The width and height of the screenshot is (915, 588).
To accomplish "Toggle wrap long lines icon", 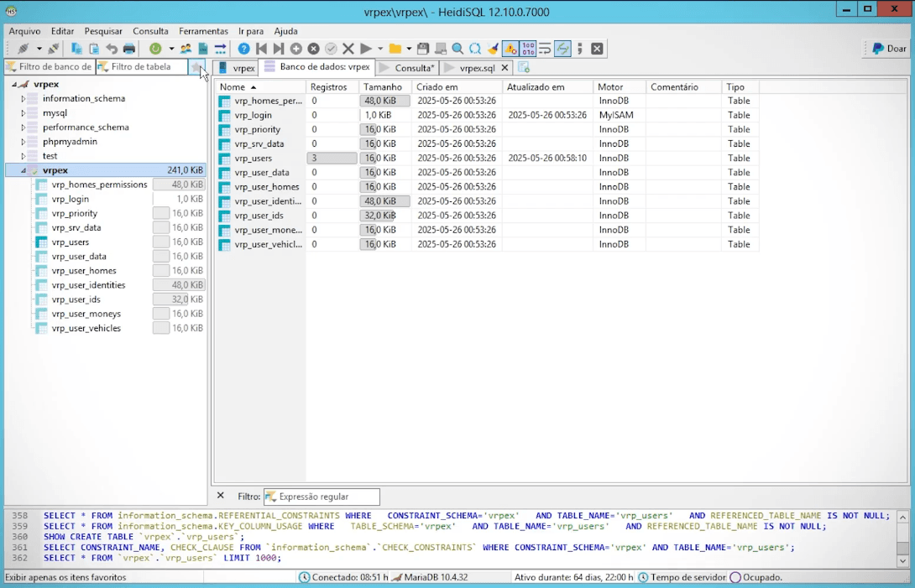I will coord(545,49).
